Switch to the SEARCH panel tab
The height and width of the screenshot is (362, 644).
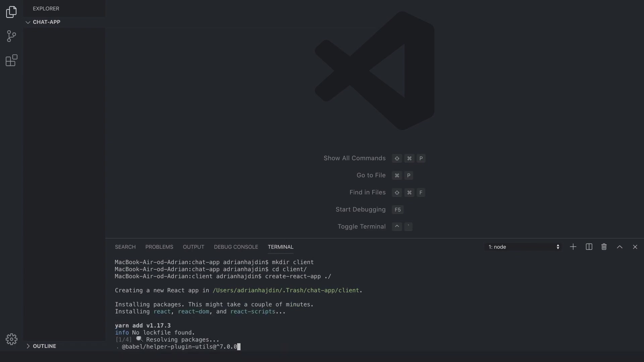coord(125,247)
